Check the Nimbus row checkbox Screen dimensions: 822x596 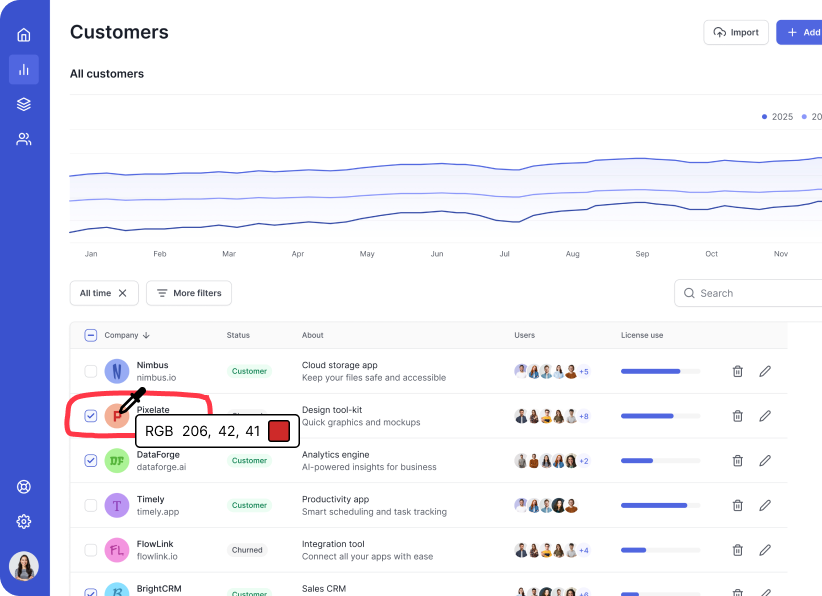pos(91,371)
